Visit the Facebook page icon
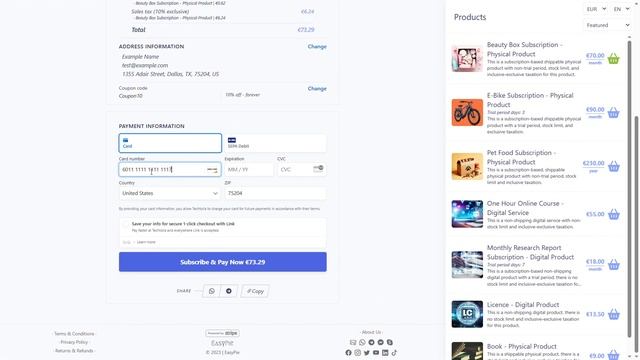Screen dimensions: 640x360 pos(348,353)
